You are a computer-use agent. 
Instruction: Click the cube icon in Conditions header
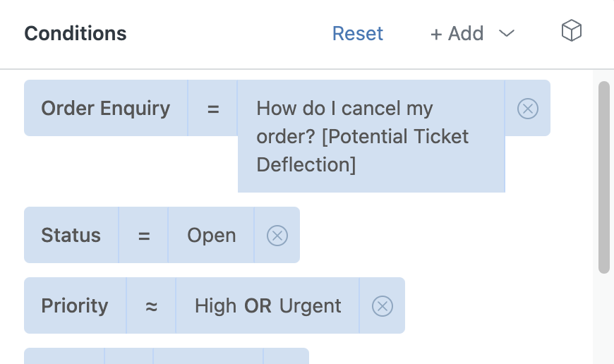click(572, 30)
